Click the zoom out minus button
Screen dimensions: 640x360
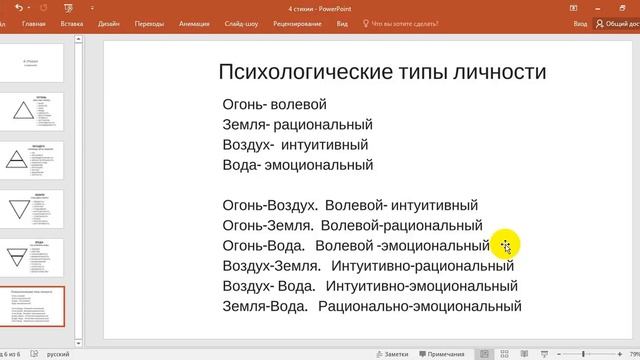pyautogui.click(x=559, y=354)
